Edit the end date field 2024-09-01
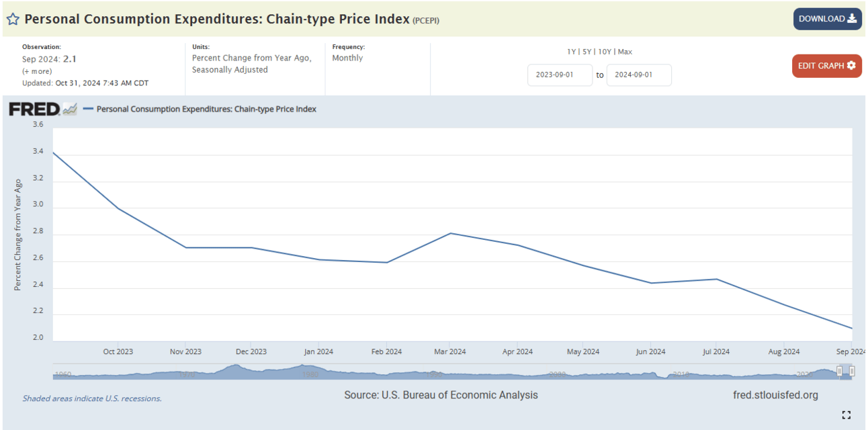Image resolution: width=868 pixels, height=430 pixels. [639, 75]
